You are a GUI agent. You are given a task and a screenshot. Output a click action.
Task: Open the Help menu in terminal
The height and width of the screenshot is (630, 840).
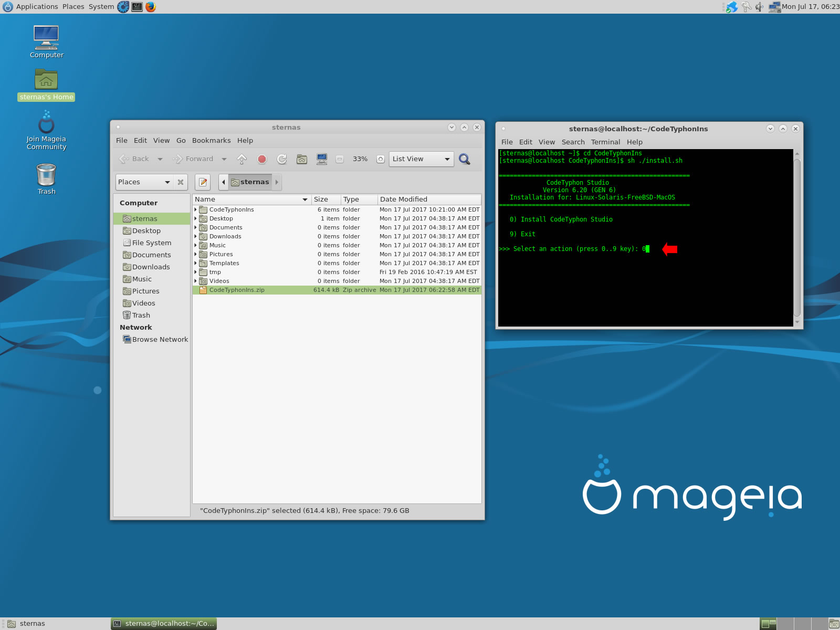click(634, 142)
